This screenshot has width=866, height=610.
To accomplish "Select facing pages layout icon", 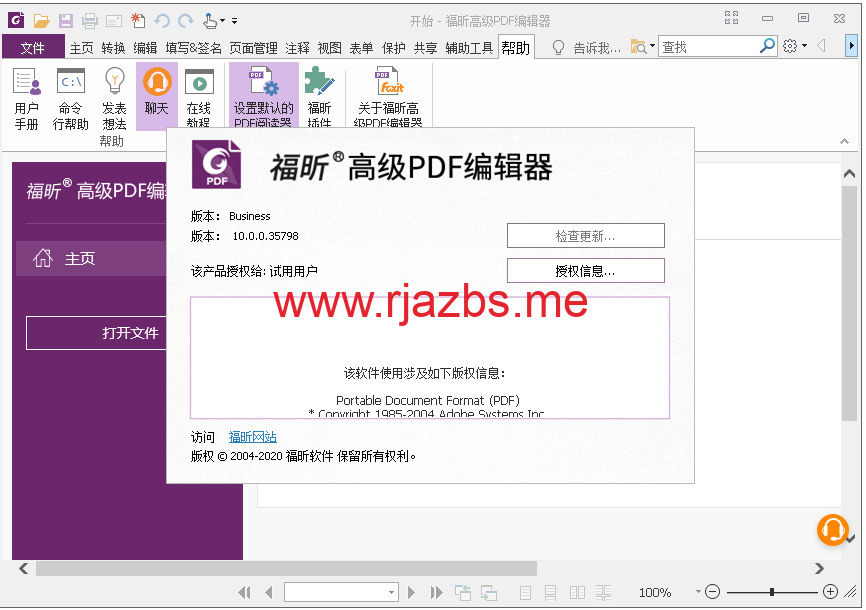I will tap(577, 593).
